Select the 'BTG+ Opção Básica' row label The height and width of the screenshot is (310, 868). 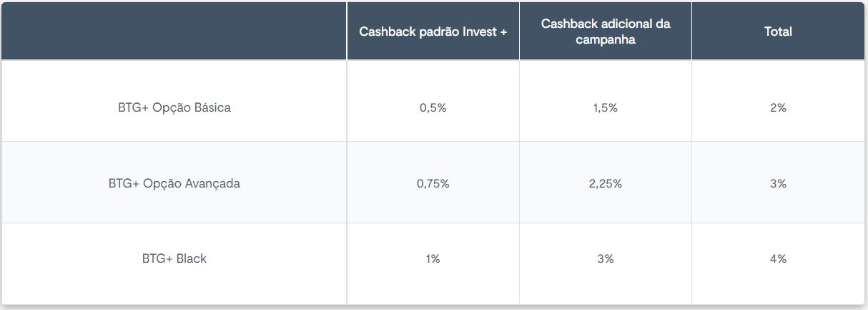pos(174,107)
